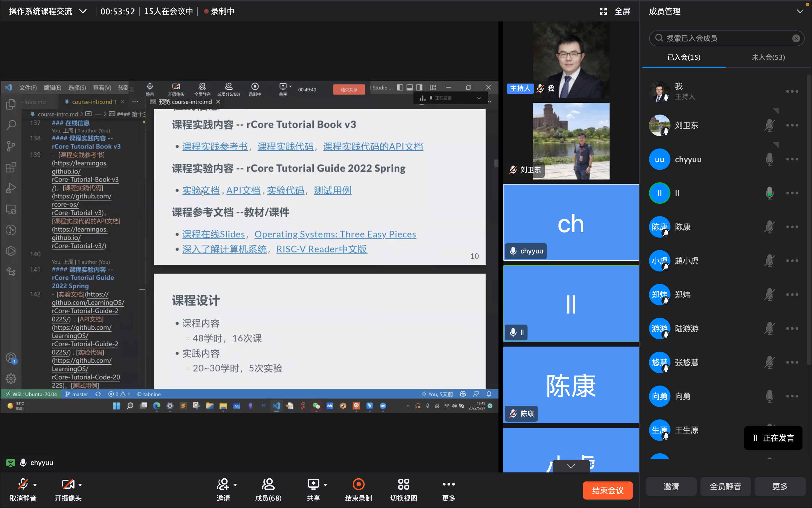This screenshot has height=508, width=812.
Task: Open 查看(V) menu in VS Code
Action: (102, 88)
